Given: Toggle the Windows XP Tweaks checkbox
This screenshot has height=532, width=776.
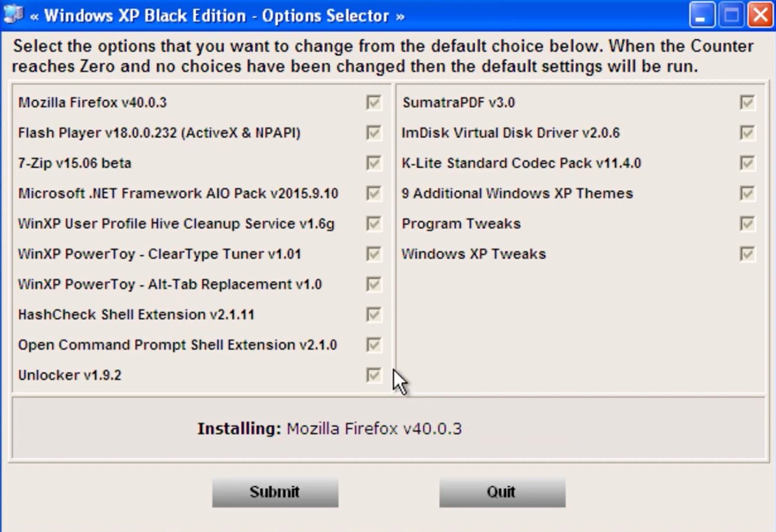Looking at the screenshot, I should pos(747,254).
